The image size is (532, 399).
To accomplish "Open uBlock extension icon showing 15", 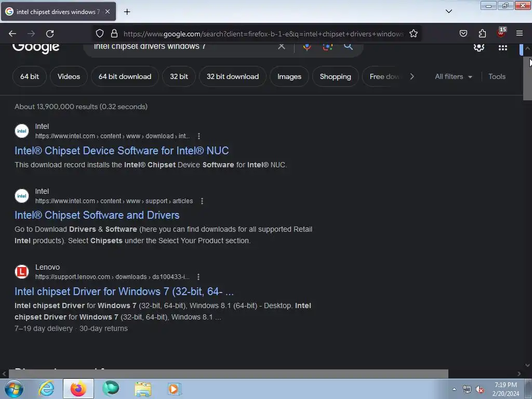I will (x=501, y=33).
